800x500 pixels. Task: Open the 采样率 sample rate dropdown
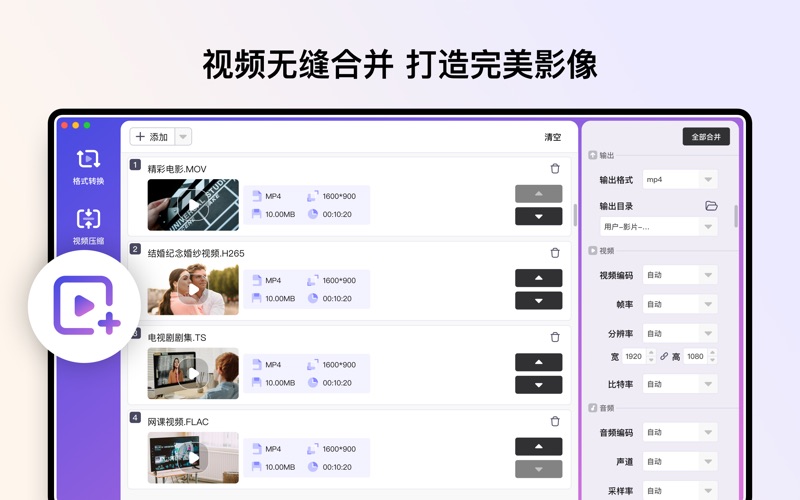coord(680,491)
